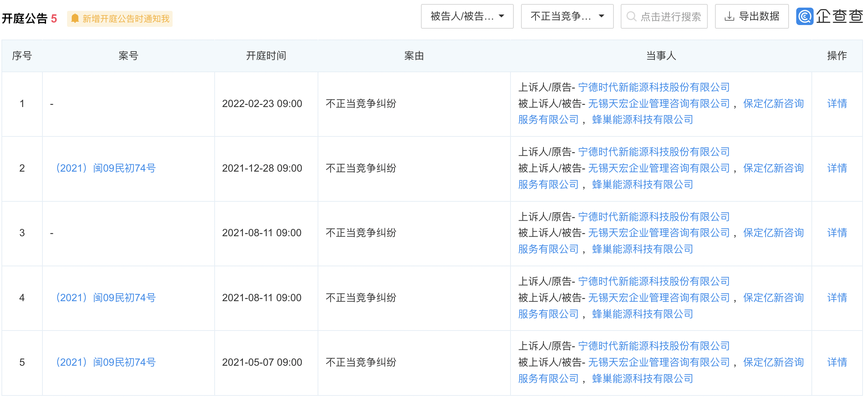Screen dimensions: 868x402
Task: Click 蜂巢能源科技有限公司 in row 3
Action: [x=642, y=249]
